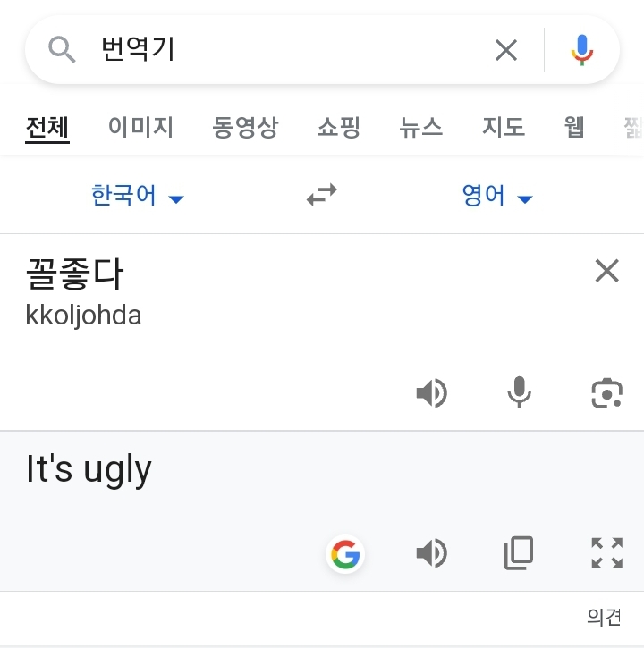This screenshot has width=644, height=648.
Task: Focus the 번역기 search input field
Action: 286,50
